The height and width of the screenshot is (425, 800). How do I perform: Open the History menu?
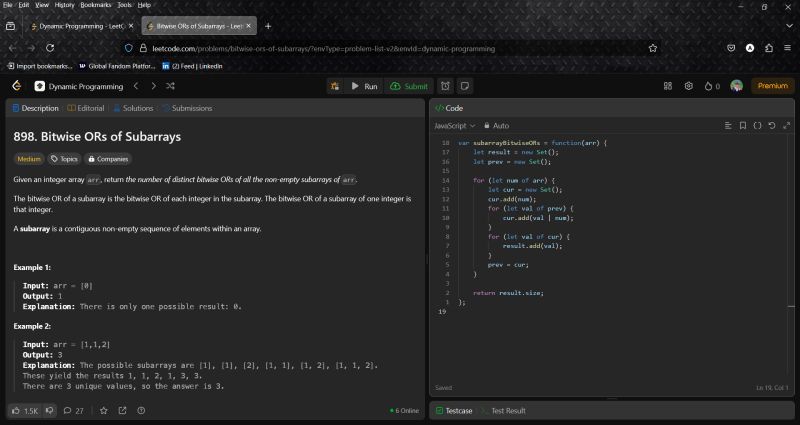64,5
